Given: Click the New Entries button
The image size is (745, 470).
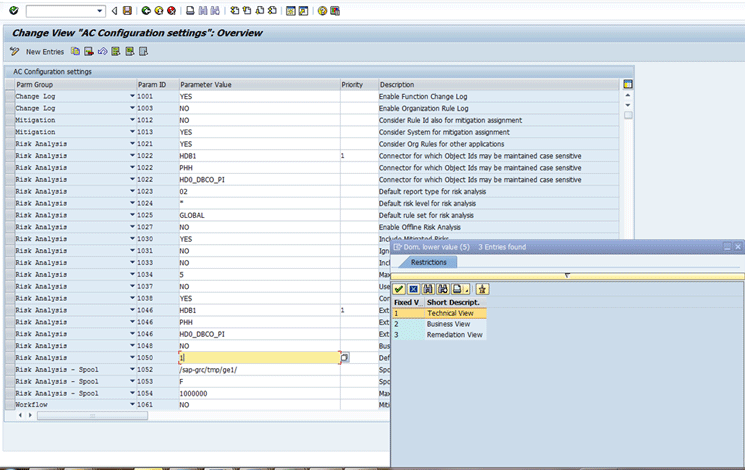Looking at the screenshot, I should pyautogui.click(x=45, y=51).
